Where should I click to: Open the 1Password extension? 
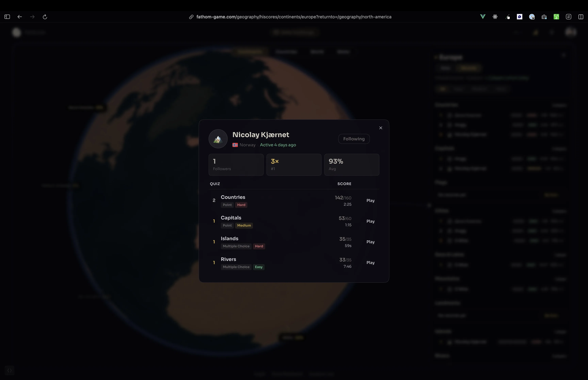coord(532,17)
